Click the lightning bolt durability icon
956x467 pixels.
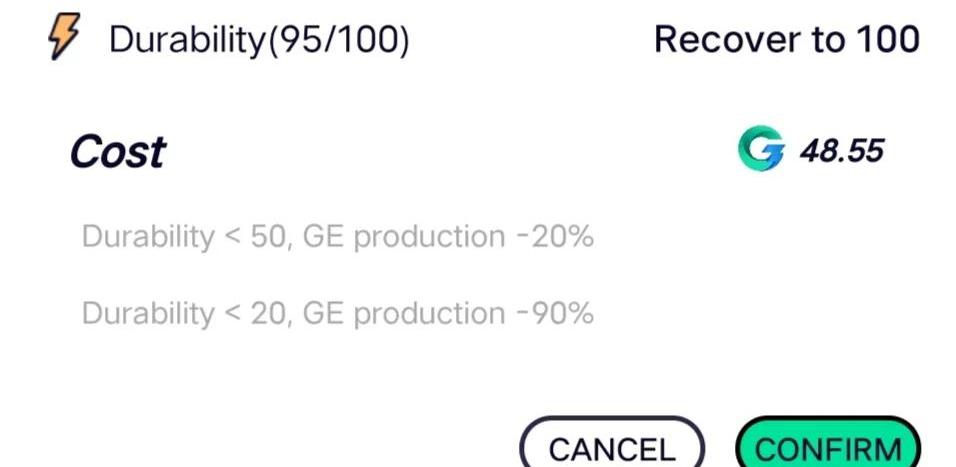[63, 40]
